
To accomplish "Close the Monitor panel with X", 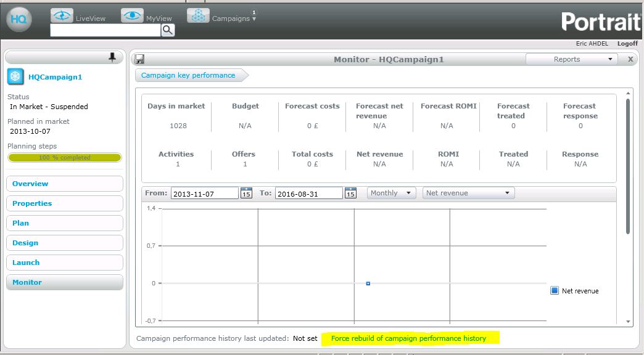I will pos(630,59).
